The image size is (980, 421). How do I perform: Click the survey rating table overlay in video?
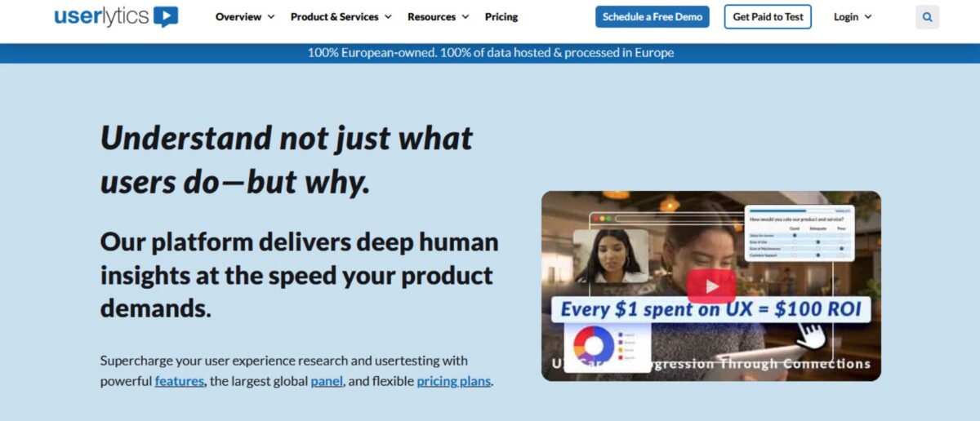coord(800,233)
